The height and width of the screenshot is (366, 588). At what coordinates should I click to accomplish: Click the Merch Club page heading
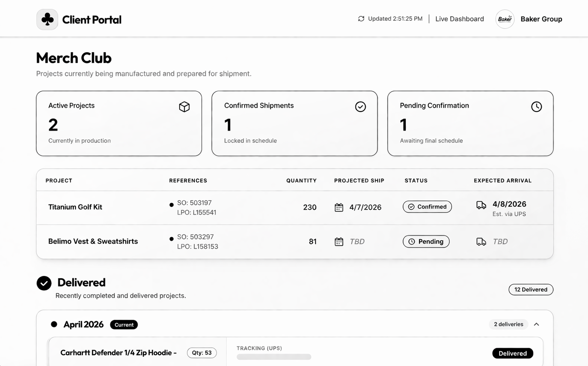[74, 58]
